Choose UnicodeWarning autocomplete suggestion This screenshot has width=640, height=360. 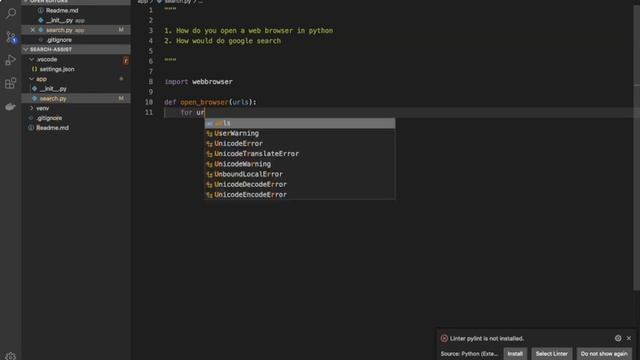coord(300,164)
